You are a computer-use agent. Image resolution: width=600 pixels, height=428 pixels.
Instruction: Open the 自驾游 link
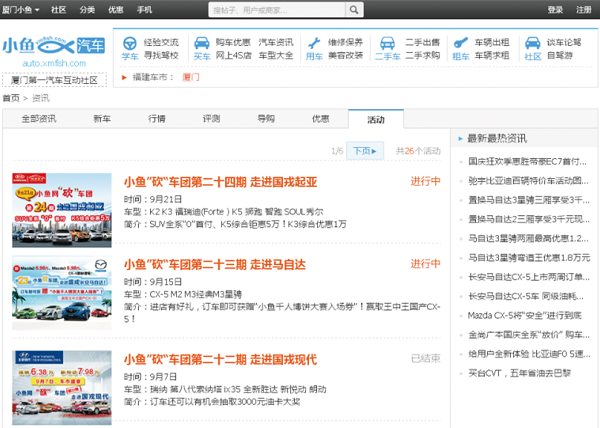[x=559, y=55]
